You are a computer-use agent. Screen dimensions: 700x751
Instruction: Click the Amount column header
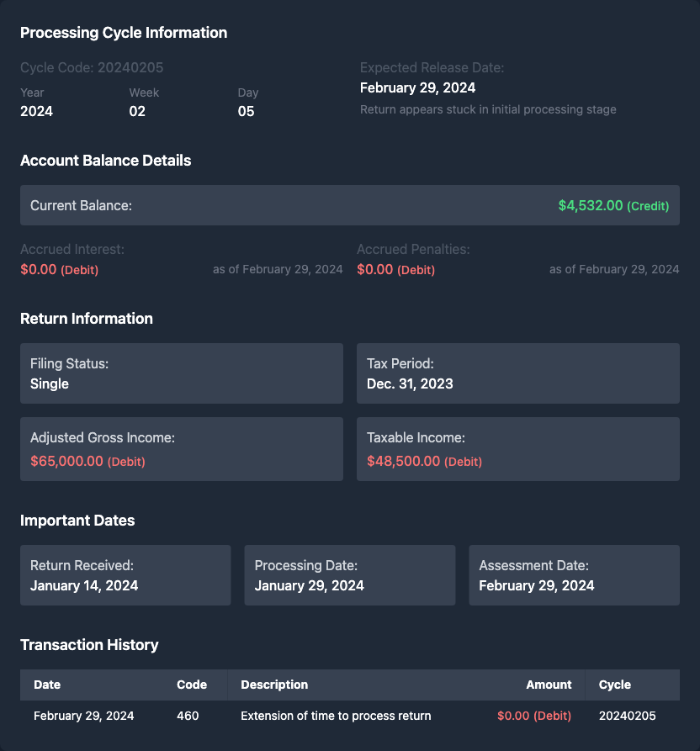(549, 685)
